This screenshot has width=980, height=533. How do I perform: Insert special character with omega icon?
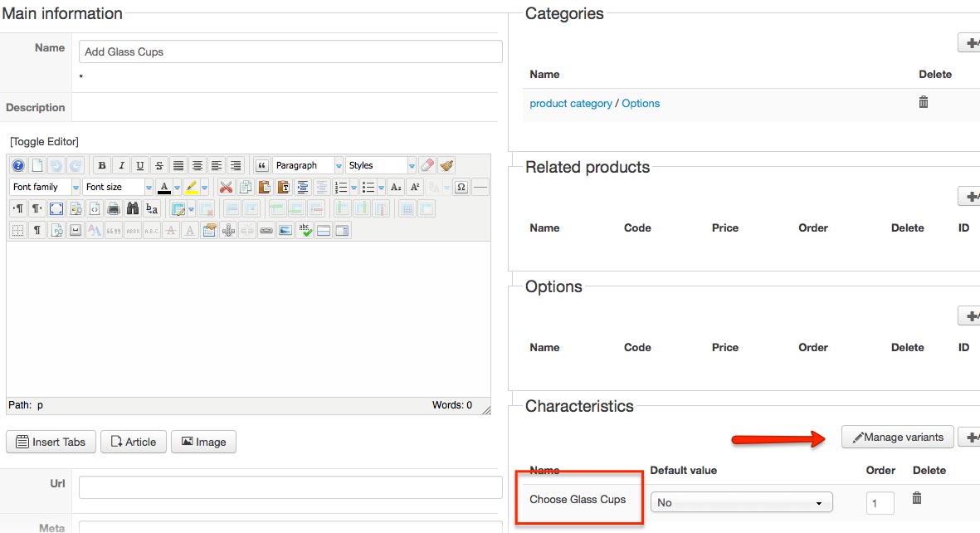pyautogui.click(x=461, y=187)
